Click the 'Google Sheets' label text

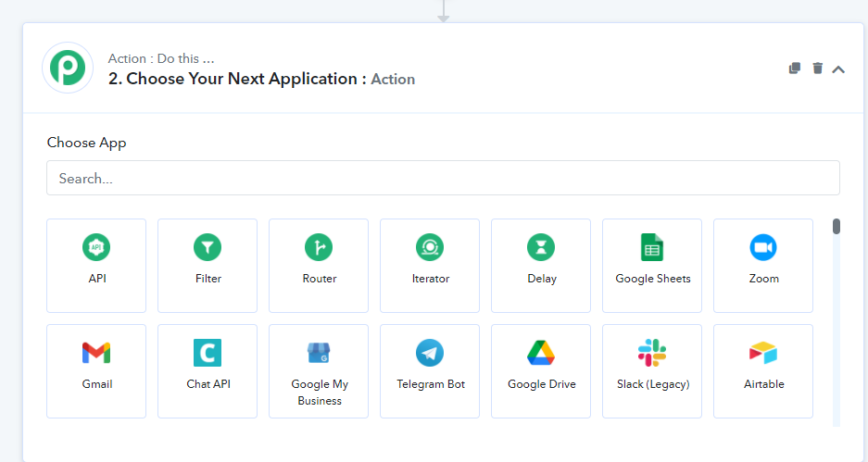[653, 279]
